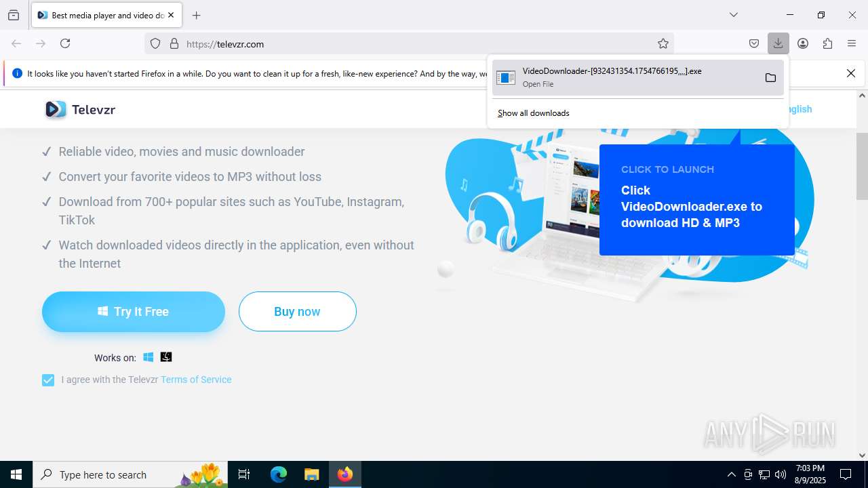Screen dimensions: 868x488
Task: Launch Microsoft Edge from taskbar
Action: (x=279, y=474)
